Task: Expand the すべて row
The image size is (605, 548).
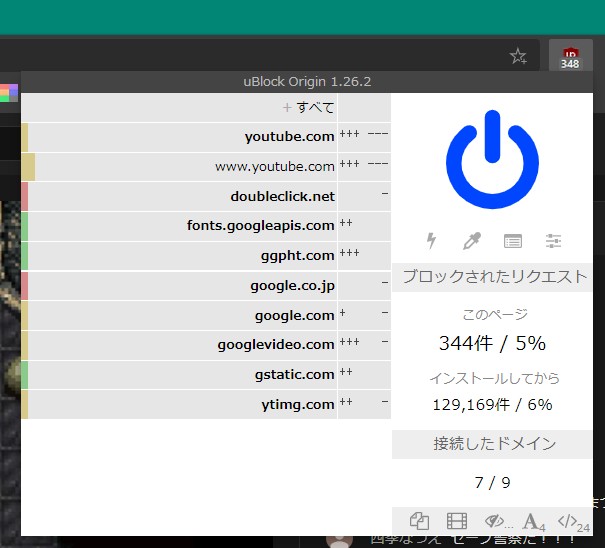Action: (179, 108)
